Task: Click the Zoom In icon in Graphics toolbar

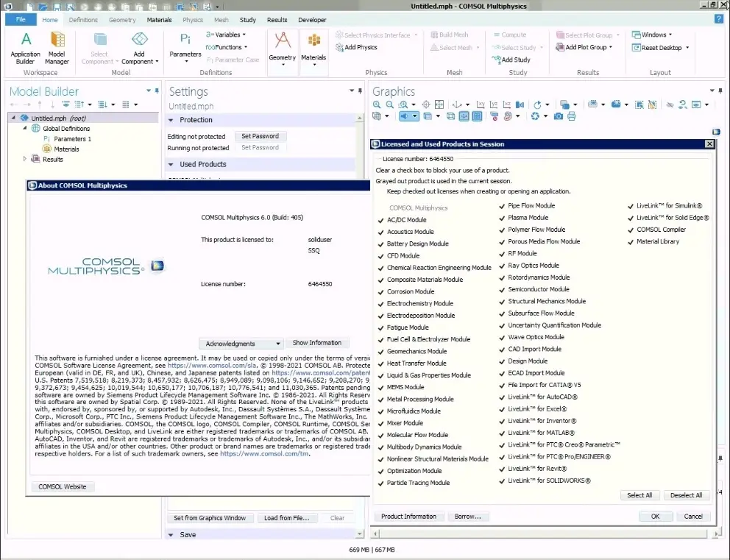Action: click(x=377, y=104)
